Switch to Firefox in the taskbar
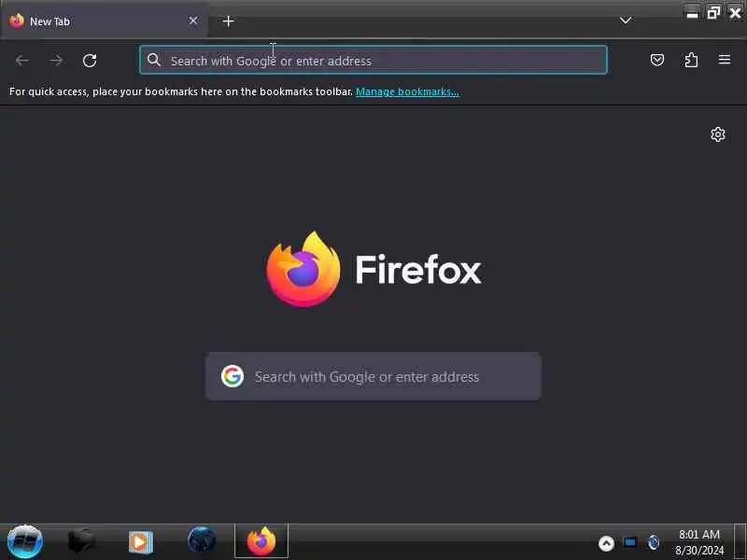The image size is (747, 560). point(261,541)
